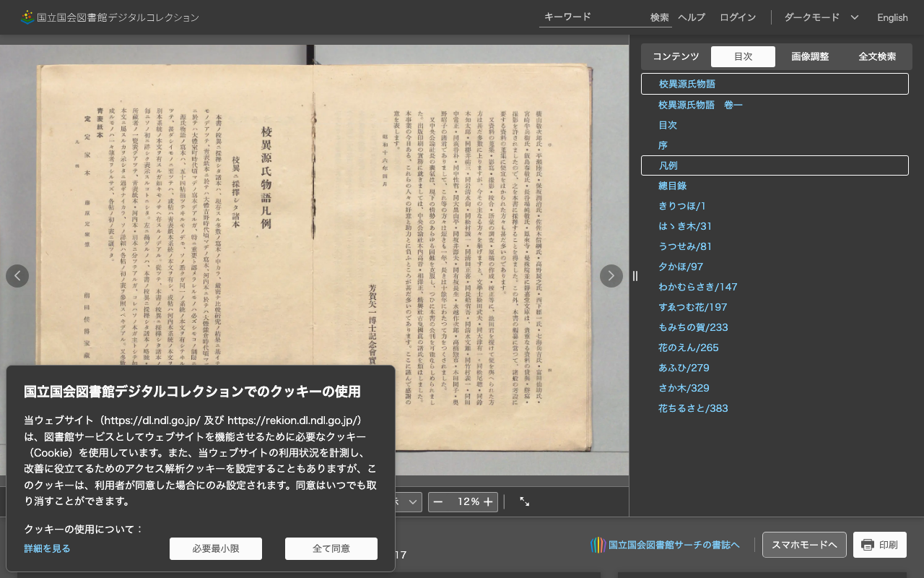This screenshot has height=578, width=924.
Task: Go to the previous page with the left arrow
Action: point(17,276)
